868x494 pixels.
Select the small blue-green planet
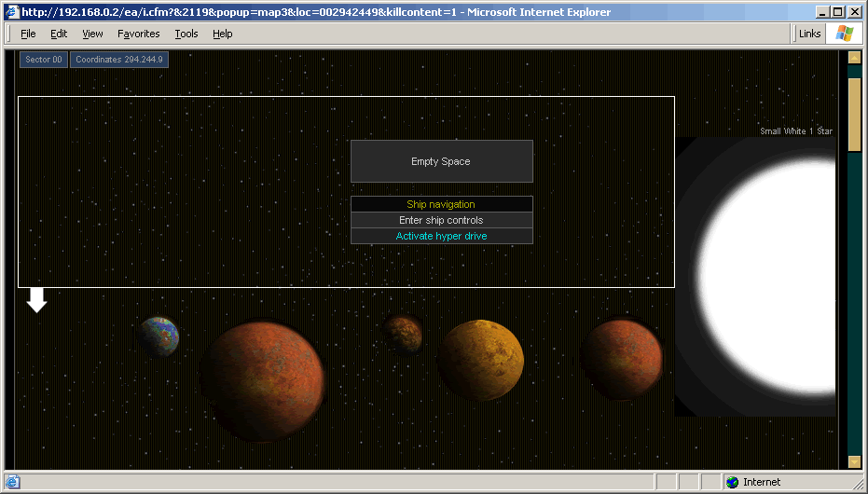[x=158, y=336]
